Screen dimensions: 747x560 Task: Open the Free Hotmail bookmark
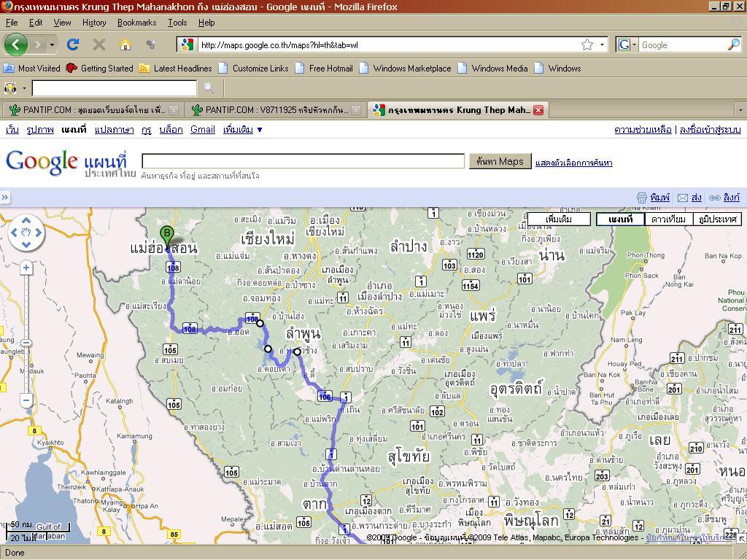coord(324,68)
